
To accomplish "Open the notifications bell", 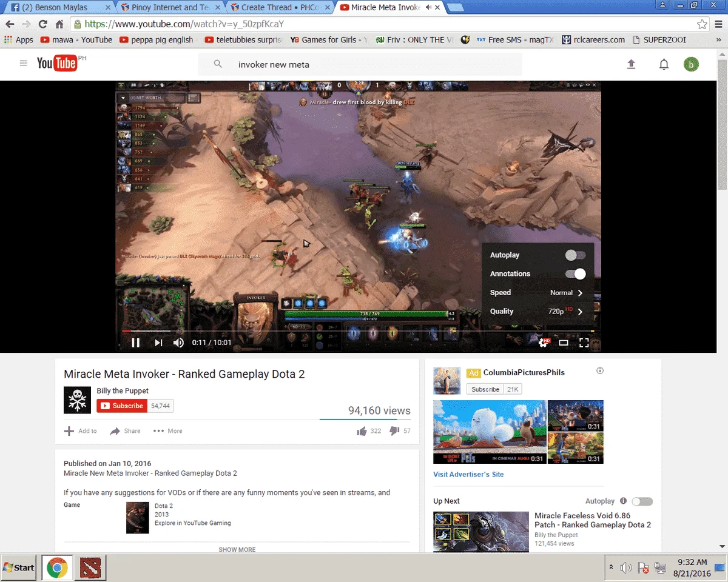I will coord(664,64).
